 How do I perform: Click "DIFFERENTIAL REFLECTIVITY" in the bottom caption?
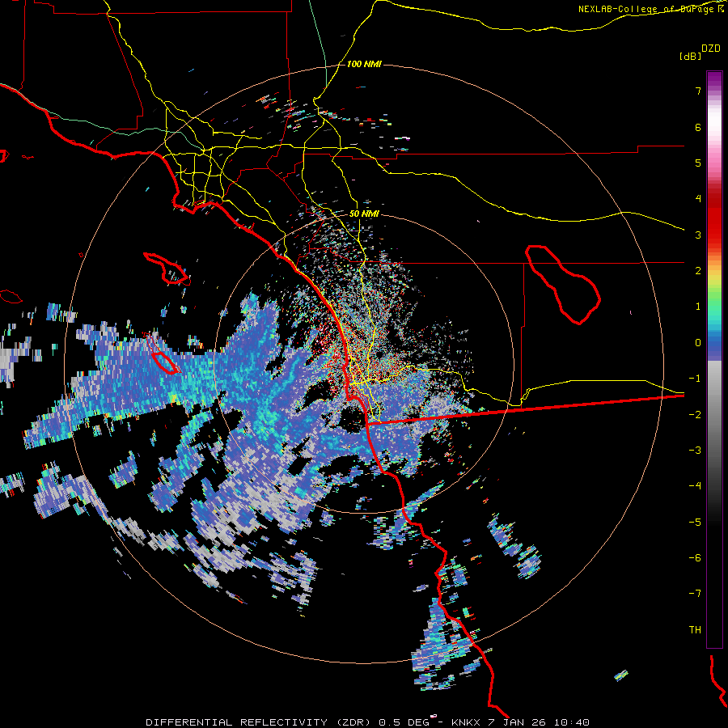point(237,722)
